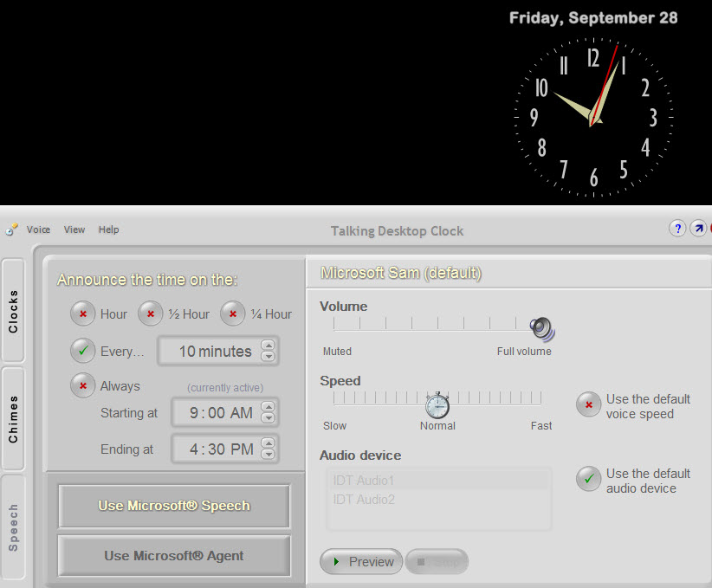
Task: Click the arrow icon next to help
Action: [698, 229]
